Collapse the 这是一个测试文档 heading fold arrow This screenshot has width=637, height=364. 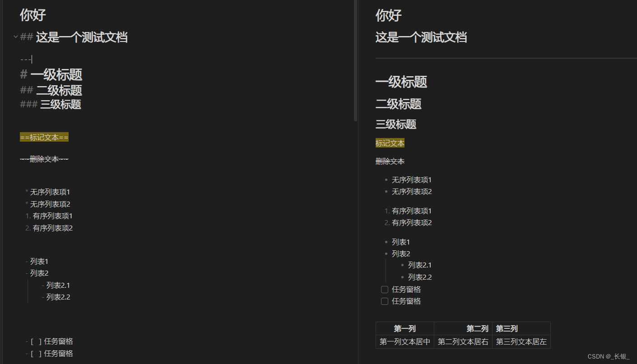point(16,37)
